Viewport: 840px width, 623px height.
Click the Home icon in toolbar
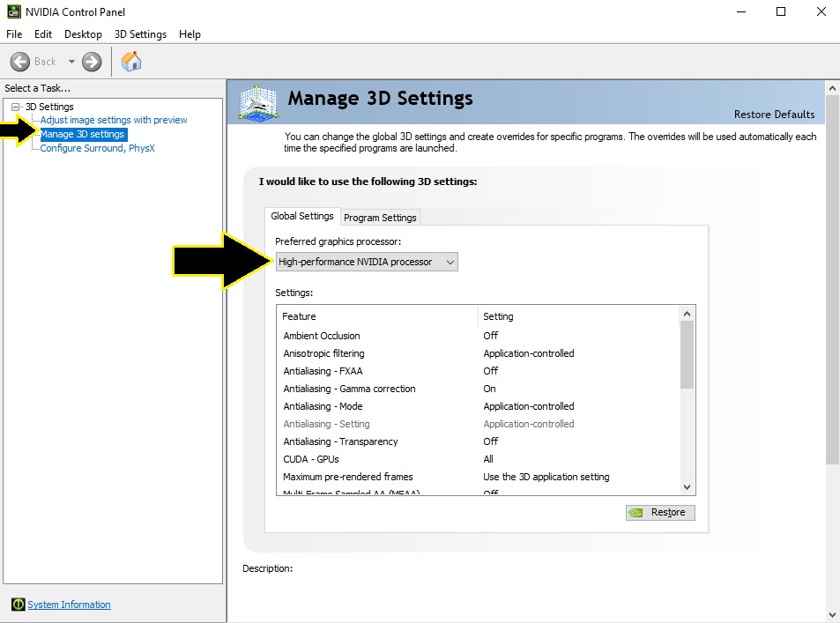click(x=131, y=61)
